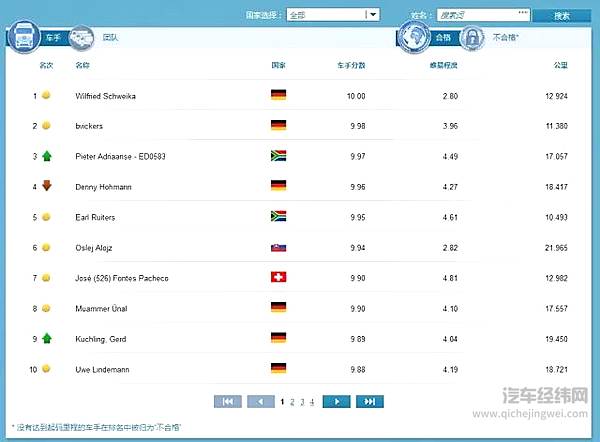Open the 国家选择 country dropdown

[x=333, y=15]
